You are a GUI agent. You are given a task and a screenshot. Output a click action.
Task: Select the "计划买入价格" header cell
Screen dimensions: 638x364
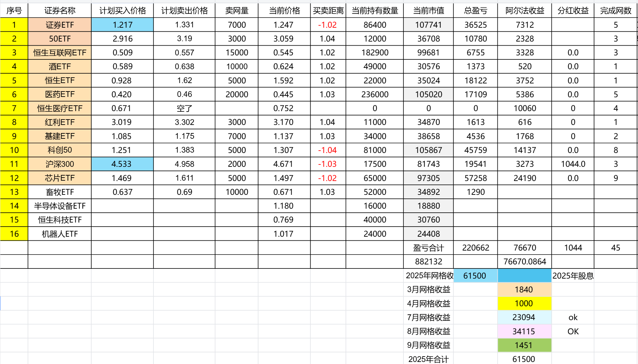[x=122, y=11]
